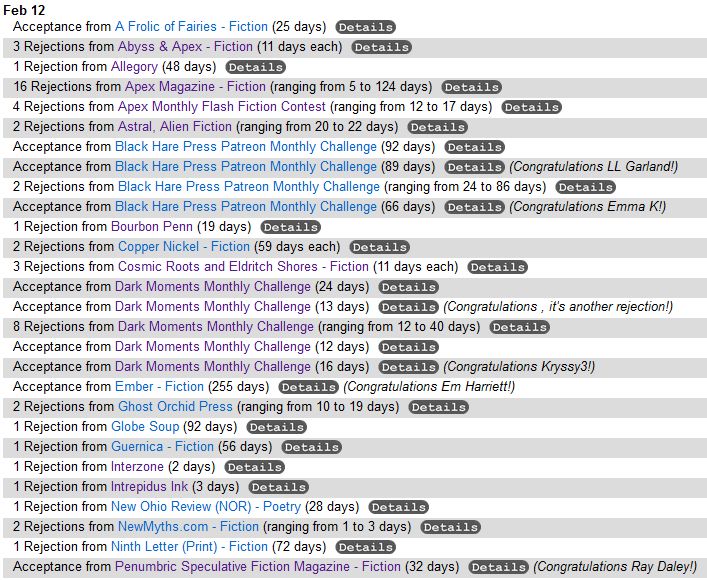Screen dimensions: 707x580
Task: Click the text '(Congratulations Emma K!)'
Action: tap(588, 207)
